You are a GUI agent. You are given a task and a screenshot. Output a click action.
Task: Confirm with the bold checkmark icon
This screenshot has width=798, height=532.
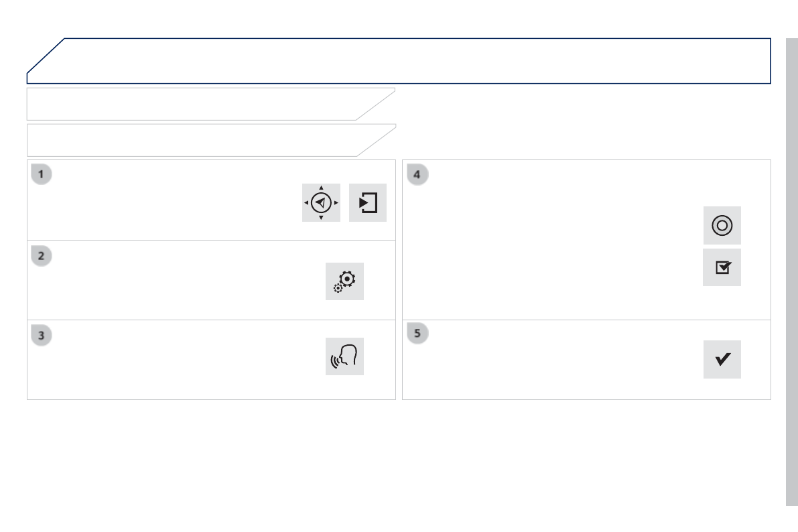[x=722, y=360]
